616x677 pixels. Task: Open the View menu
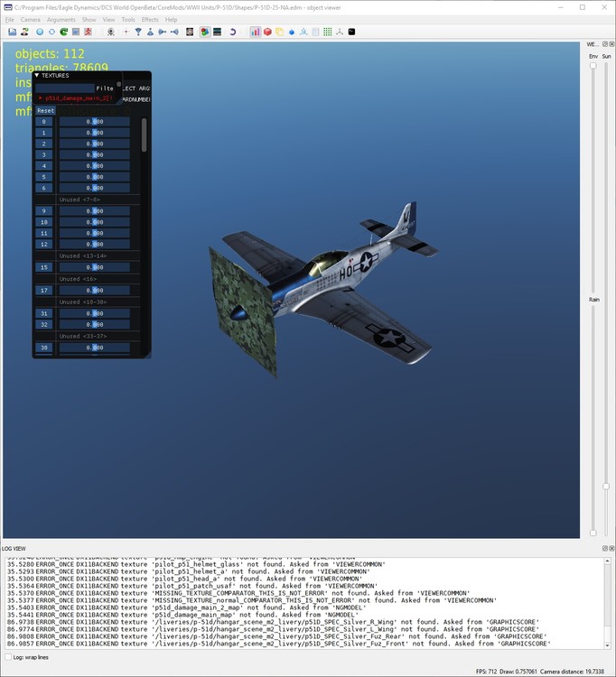pyautogui.click(x=108, y=20)
